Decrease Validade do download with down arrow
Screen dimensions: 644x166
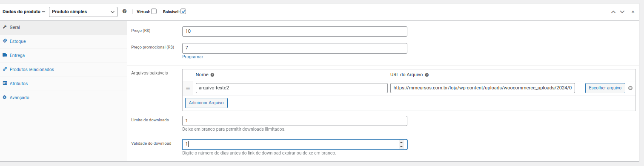coord(401,147)
